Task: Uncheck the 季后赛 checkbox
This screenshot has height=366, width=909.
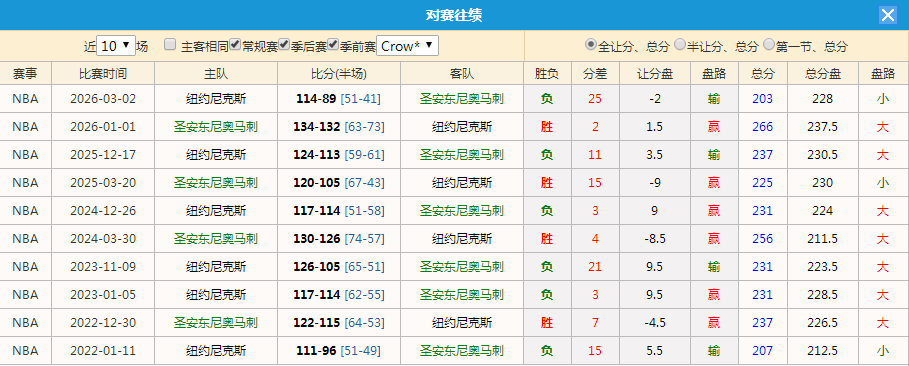Action: click(x=284, y=45)
